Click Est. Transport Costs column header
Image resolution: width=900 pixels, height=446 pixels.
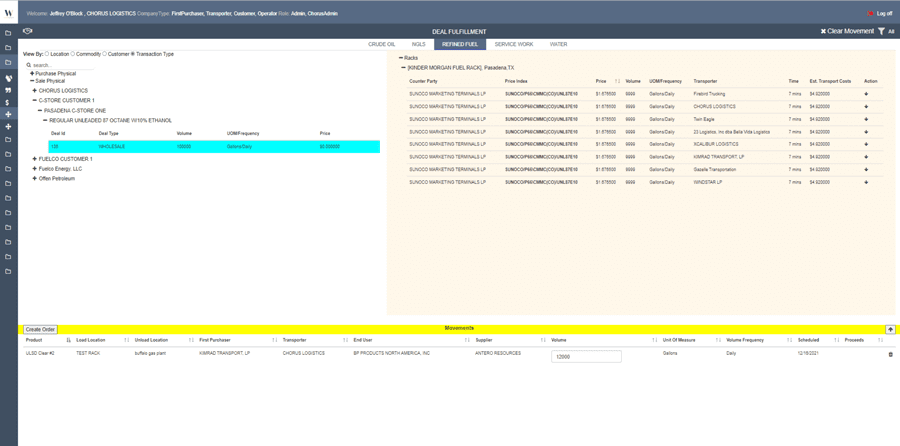click(x=830, y=82)
